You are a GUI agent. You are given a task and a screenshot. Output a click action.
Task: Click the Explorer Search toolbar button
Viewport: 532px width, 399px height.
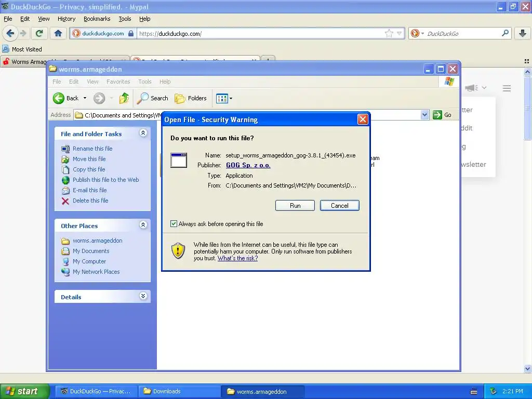pyautogui.click(x=153, y=98)
